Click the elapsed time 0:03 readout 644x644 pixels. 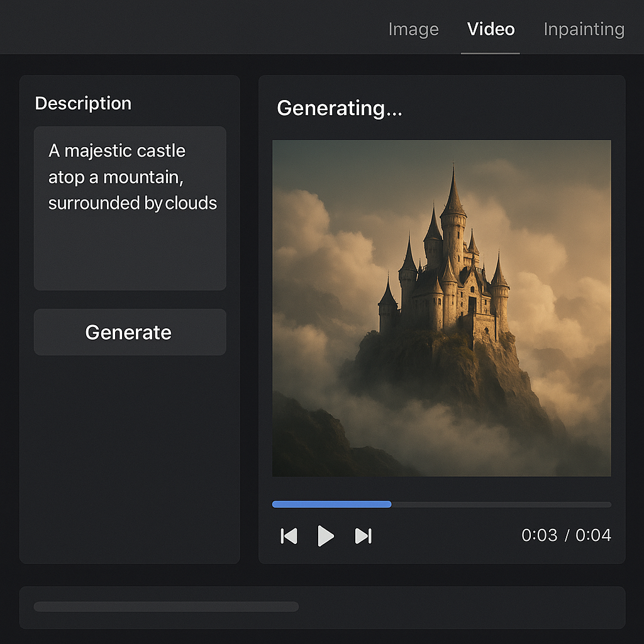pyautogui.click(x=539, y=535)
